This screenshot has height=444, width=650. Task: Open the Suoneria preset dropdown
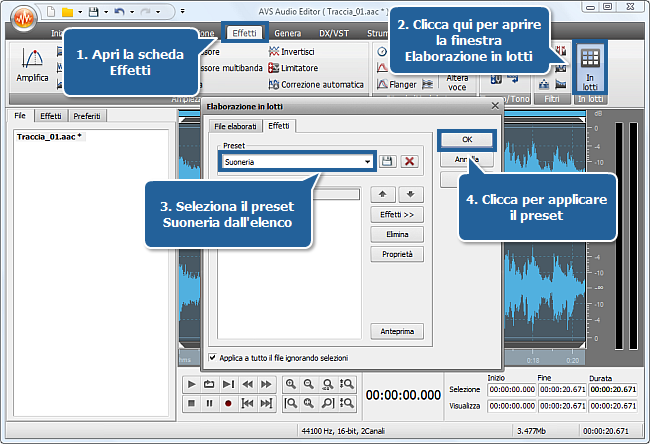coord(368,161)
